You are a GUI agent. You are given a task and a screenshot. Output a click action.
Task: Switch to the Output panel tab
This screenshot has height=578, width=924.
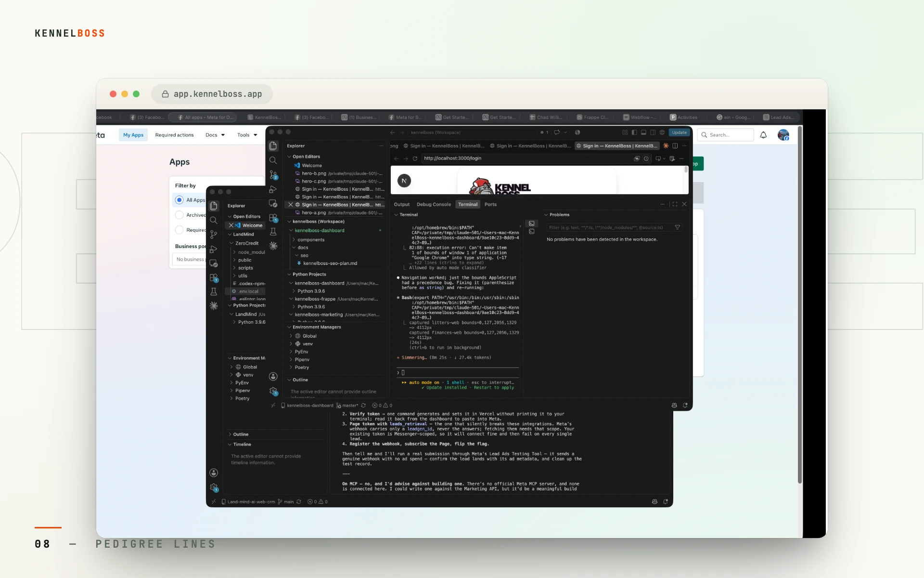tap(402, 205)
